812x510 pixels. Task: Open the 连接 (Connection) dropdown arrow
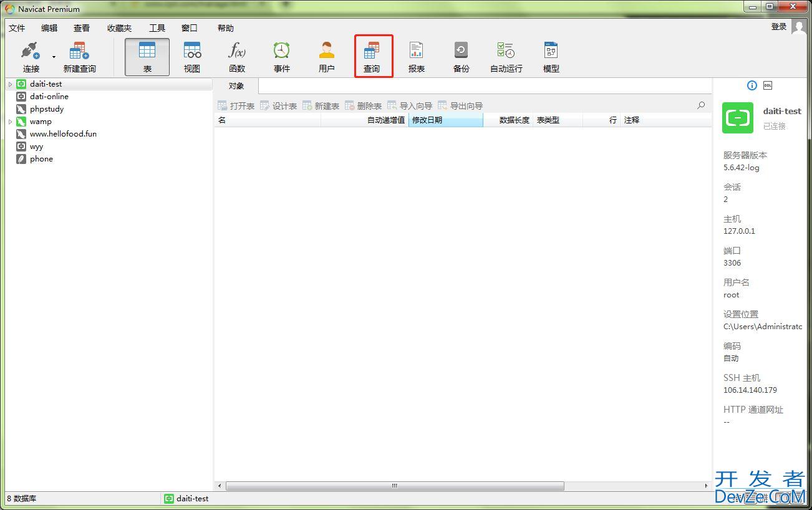(54, 57)
